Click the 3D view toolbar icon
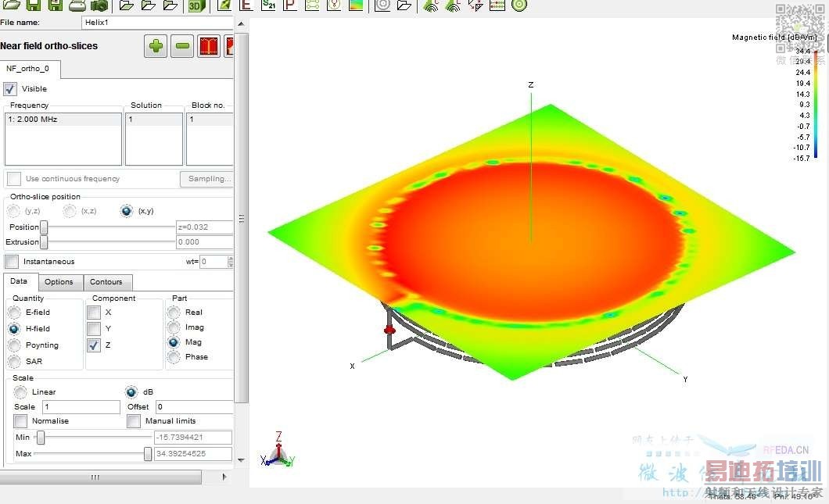The width and height of the screenshot is (829, 504). [196, 5]
